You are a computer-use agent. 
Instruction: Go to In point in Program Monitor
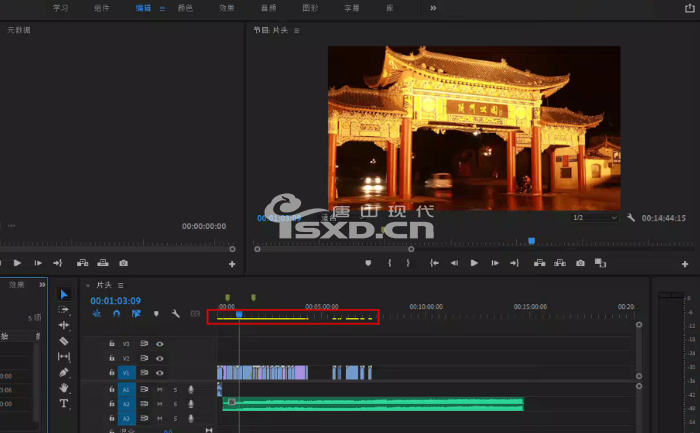pyautogui.click(x=434, y=263)
